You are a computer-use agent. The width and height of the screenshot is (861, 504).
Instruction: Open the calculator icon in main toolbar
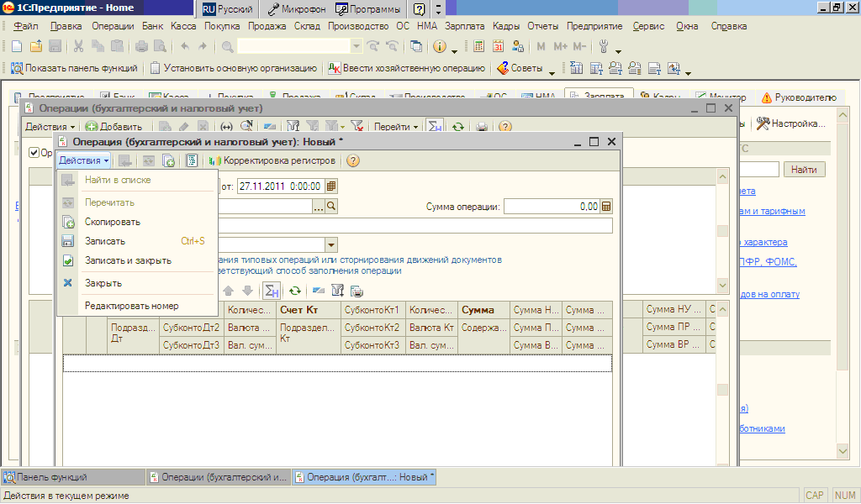click(478, 46)
